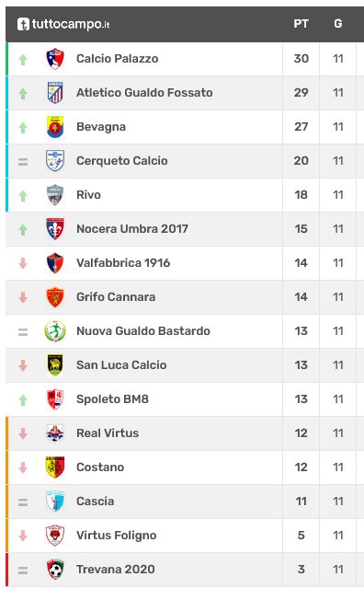Click the Calcio Palazzo team crest
The image size is (364, 600).
(55, 59)
